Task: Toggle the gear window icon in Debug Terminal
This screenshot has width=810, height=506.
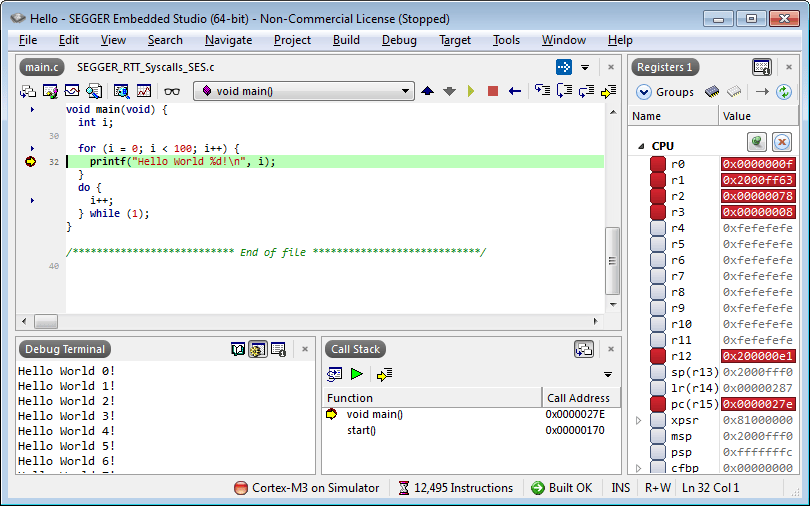Action: [258, 350]
